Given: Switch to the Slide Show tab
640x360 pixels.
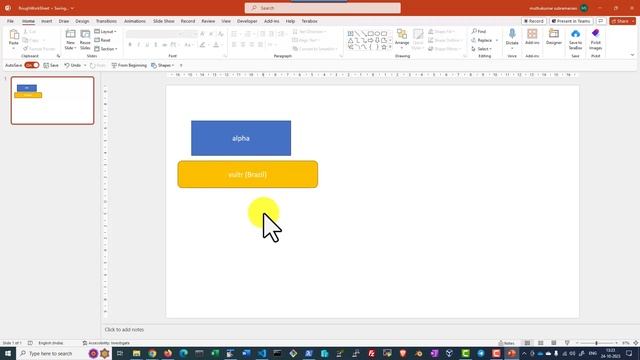Looking at the screenshot, I should [164, 21].
